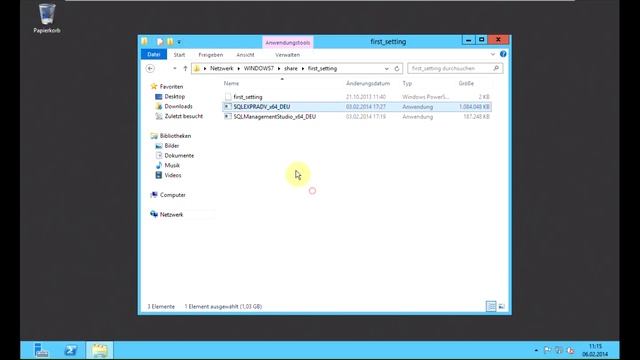This screenshot has width=640, height=360.
Task: Sort by Typ column header
Action: click(x=407, y=83)
